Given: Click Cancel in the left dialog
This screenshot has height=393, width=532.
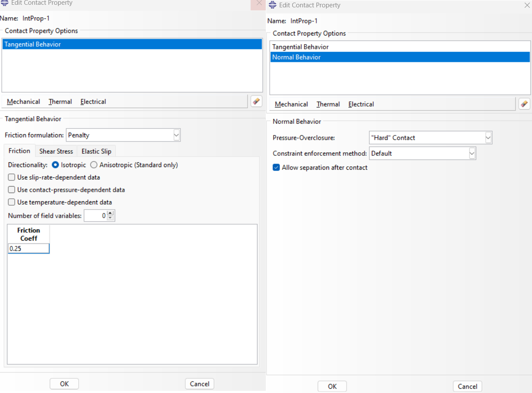Looking at the screenshot, I should click(200, 384).
